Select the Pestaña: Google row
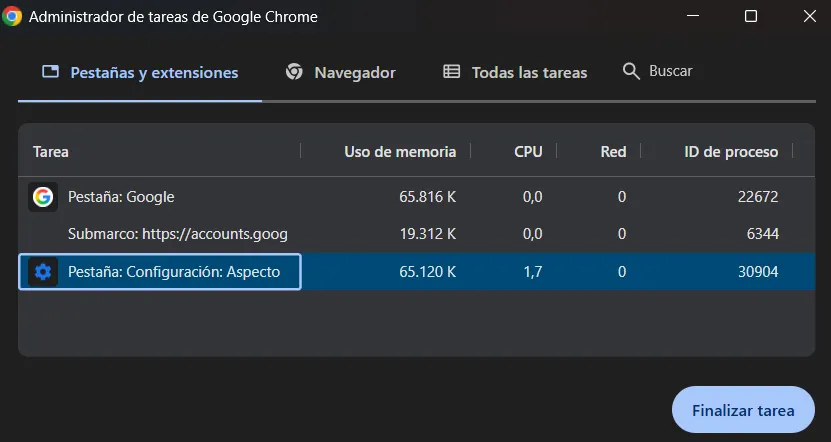831x442 pixels. pos(417,197)
